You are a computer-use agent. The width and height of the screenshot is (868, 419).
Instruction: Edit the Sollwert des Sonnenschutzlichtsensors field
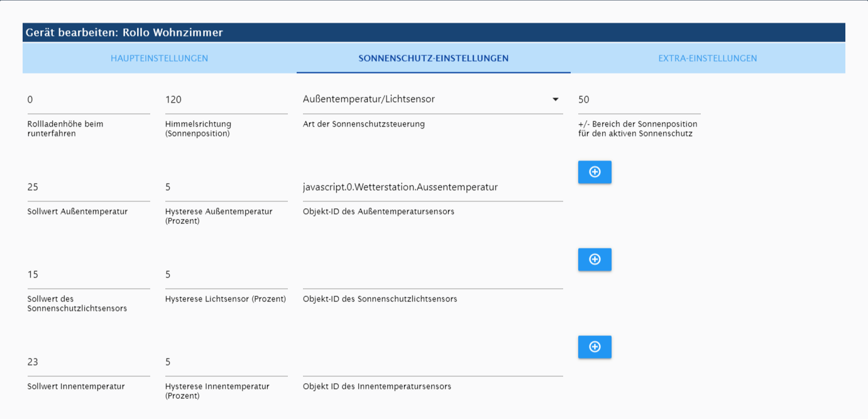(x=89, y=274)
